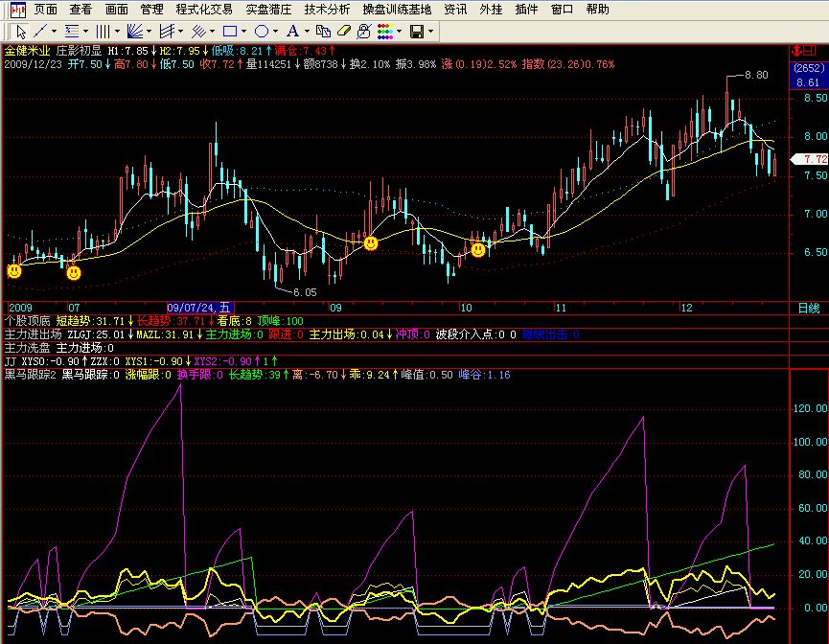829x644 pixels.
Task: Activate the text annotation A tool
Action: pos(291,31)
